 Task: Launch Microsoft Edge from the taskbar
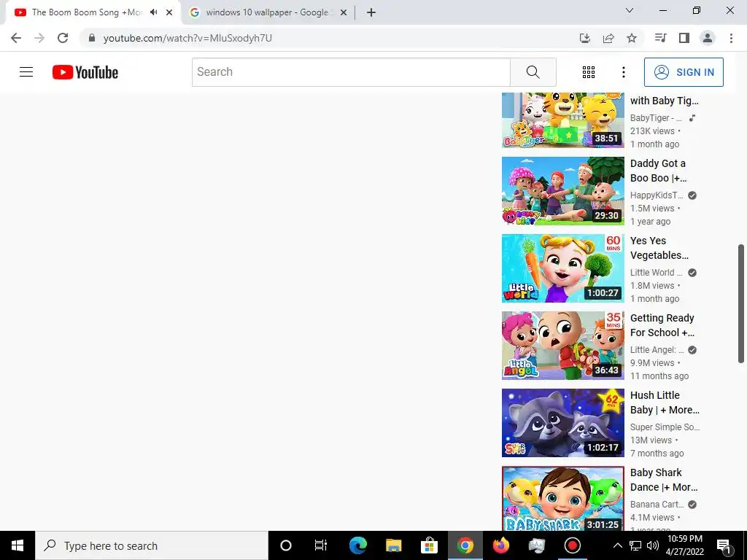[357, 545]
